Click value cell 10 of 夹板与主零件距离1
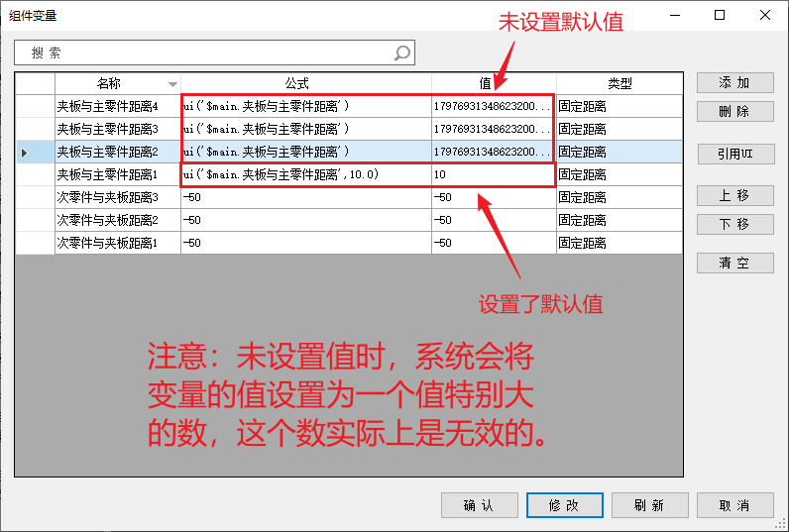This screenshot has height=532, width=789. (x=494, y=174)
